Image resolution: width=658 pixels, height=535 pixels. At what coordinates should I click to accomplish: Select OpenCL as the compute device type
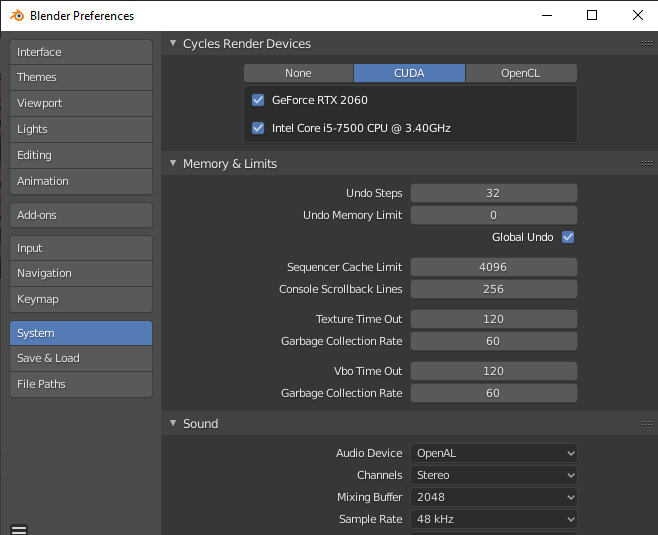click(521, 73)
